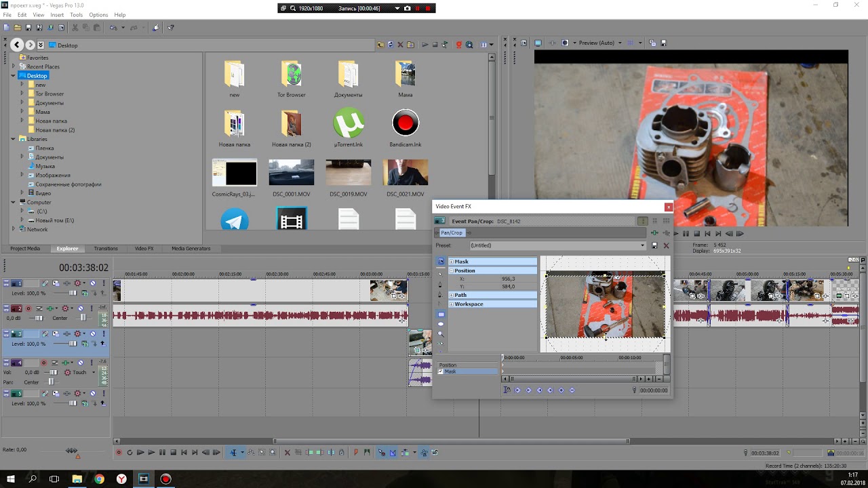This screenshot has height=488, width=868.
Task: Open Tools menu
Action: pyautogui.click(x=77, y=15)
